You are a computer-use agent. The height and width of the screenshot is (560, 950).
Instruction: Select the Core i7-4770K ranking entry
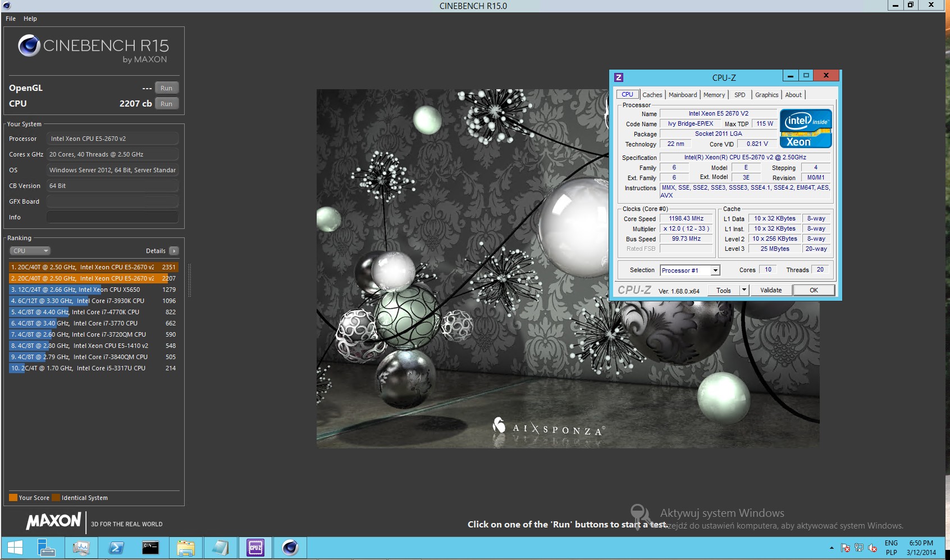point(93,312)
